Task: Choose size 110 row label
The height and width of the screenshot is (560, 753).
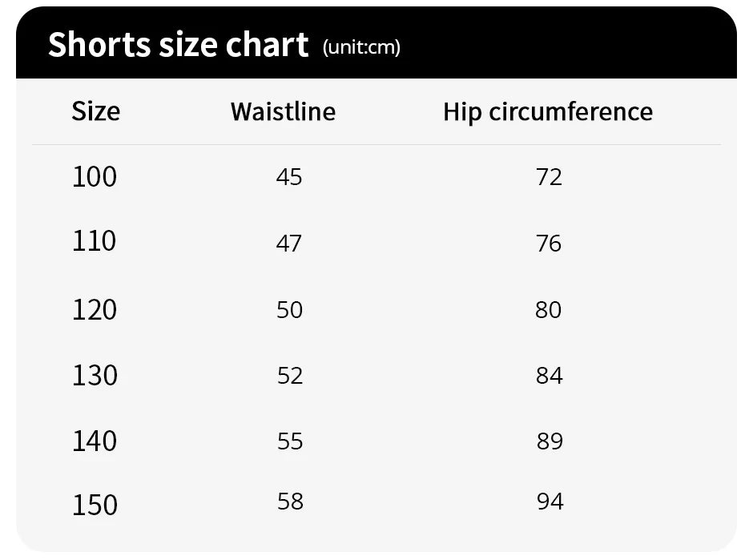Action: 95,241
